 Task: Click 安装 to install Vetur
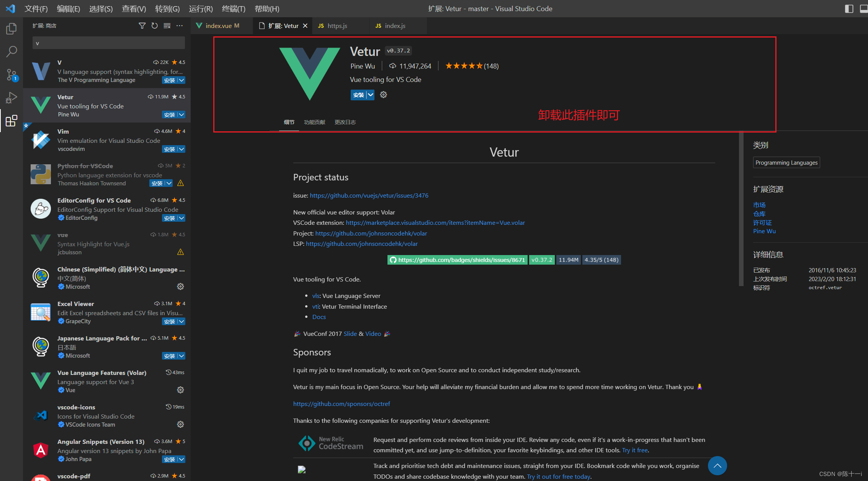[x=358, y=95]
